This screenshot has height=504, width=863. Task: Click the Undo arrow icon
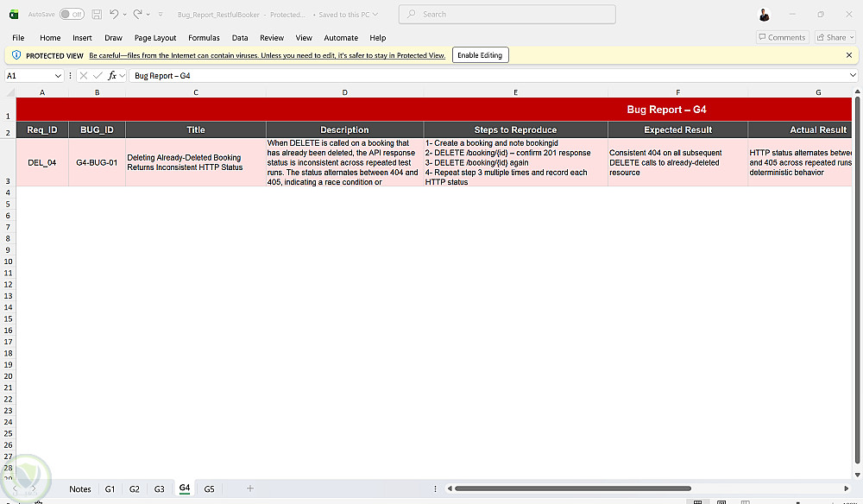coord(113,15)
